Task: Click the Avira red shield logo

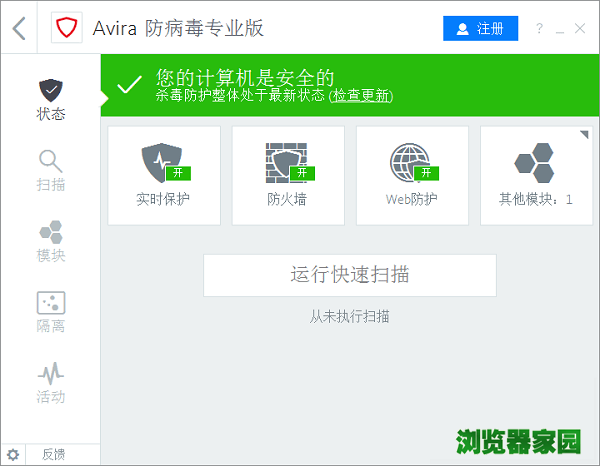Action: coord(67,28)
